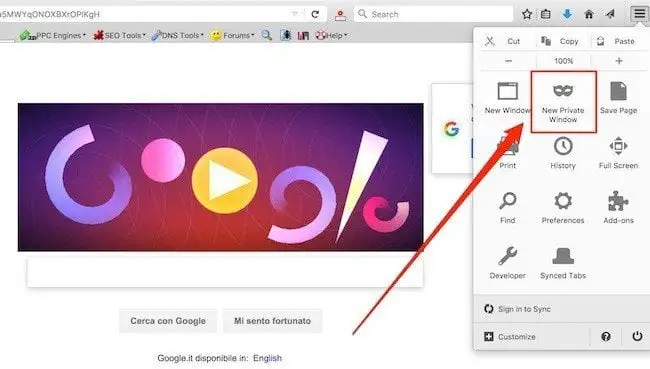The width and height of the screenshot is (650, 369).
Task: Open a New Private Window
Action: 563,102
